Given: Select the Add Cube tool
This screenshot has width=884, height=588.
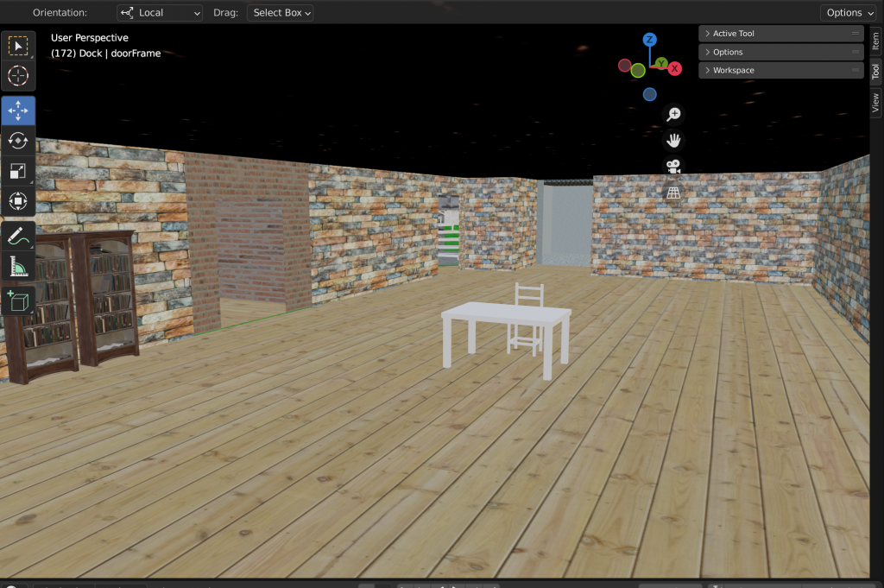Looking at the screenshot, I should point(18,300).
